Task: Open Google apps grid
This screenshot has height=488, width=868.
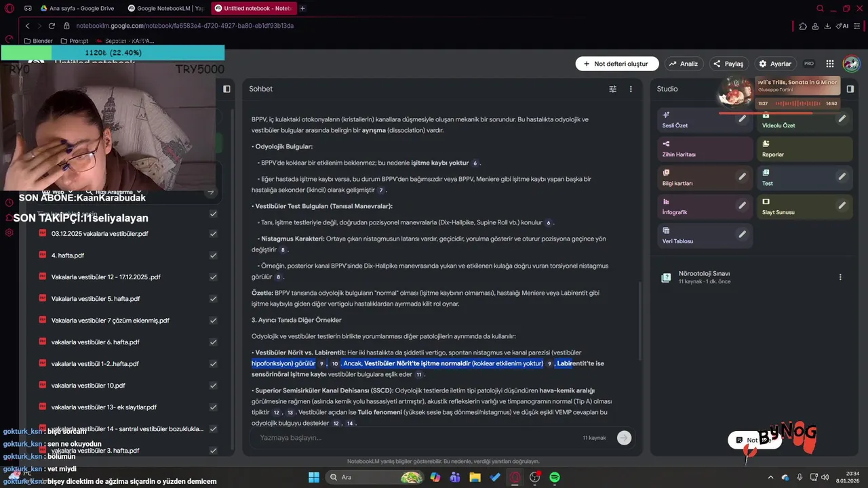Action: (x=830, y=64)
